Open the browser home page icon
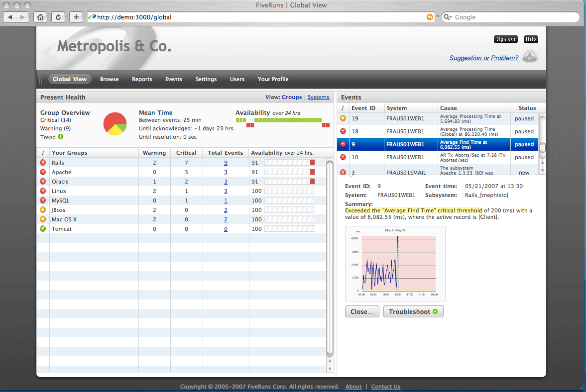Screen dimensions: 586x392 pyautogui.click(x=40, y=17)
